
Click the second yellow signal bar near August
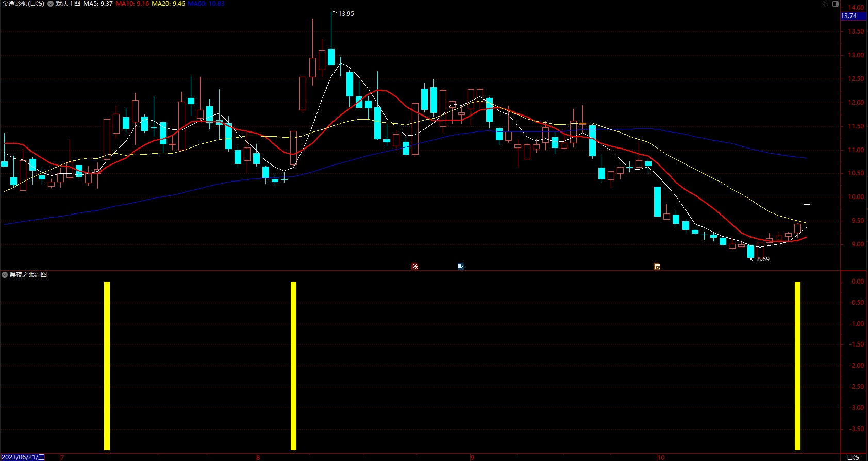[293, 366]
